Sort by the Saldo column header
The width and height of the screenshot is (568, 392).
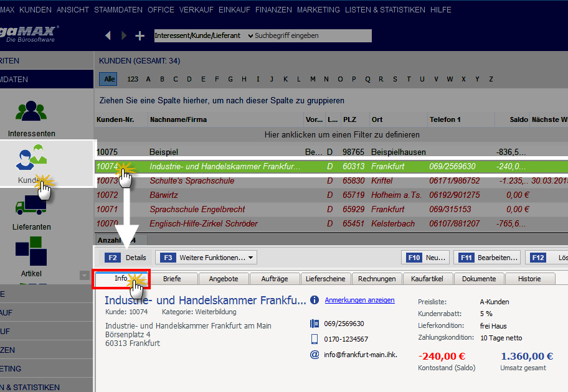[x=512, y=119]
